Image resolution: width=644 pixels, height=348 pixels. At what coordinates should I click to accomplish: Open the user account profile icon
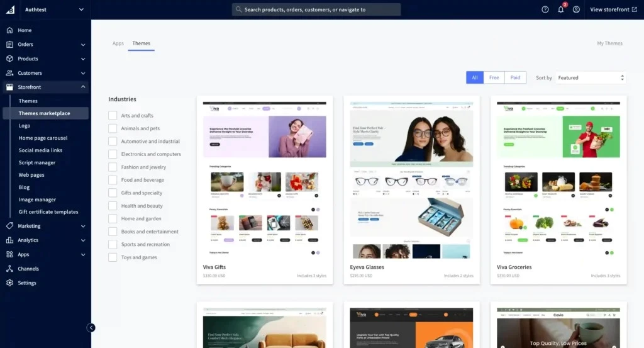576,9
